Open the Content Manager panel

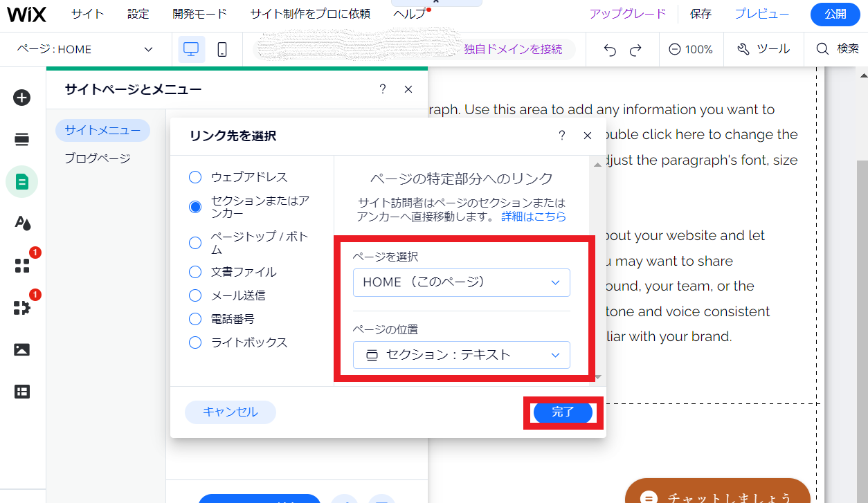(21, 392)
